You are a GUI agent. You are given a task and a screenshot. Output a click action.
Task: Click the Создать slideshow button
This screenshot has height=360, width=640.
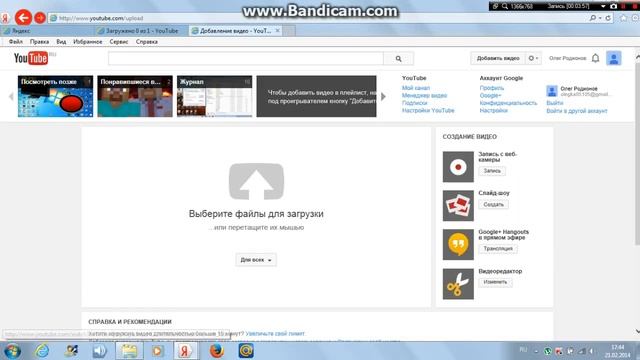tap(493, 204)
